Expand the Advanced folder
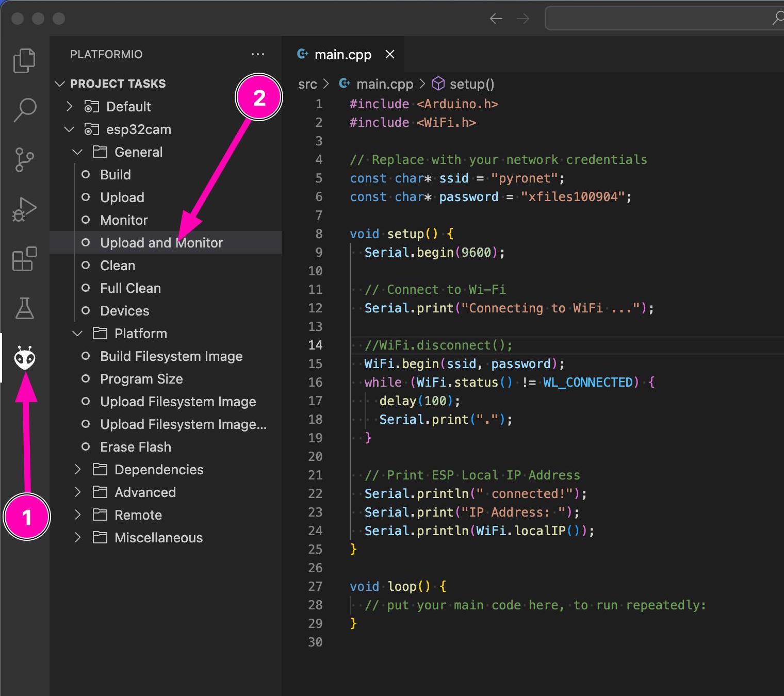The width and height of the screenshot is (784, 696). point(77,492)
